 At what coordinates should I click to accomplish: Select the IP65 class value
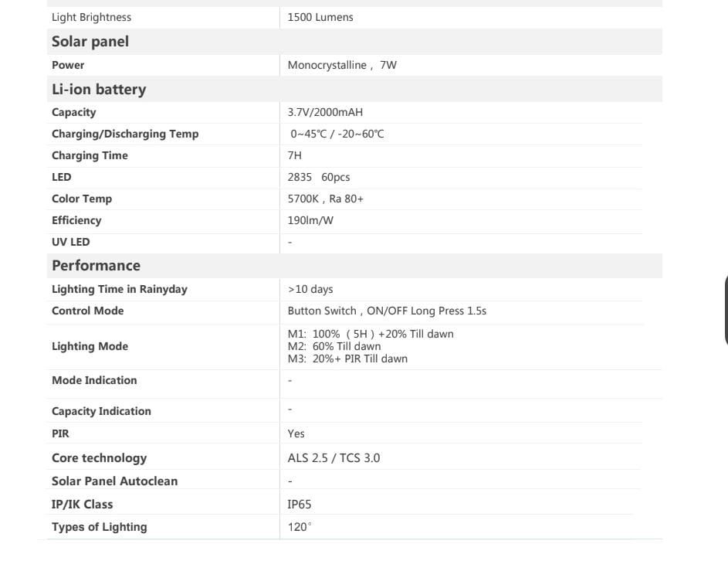[299, 504]
